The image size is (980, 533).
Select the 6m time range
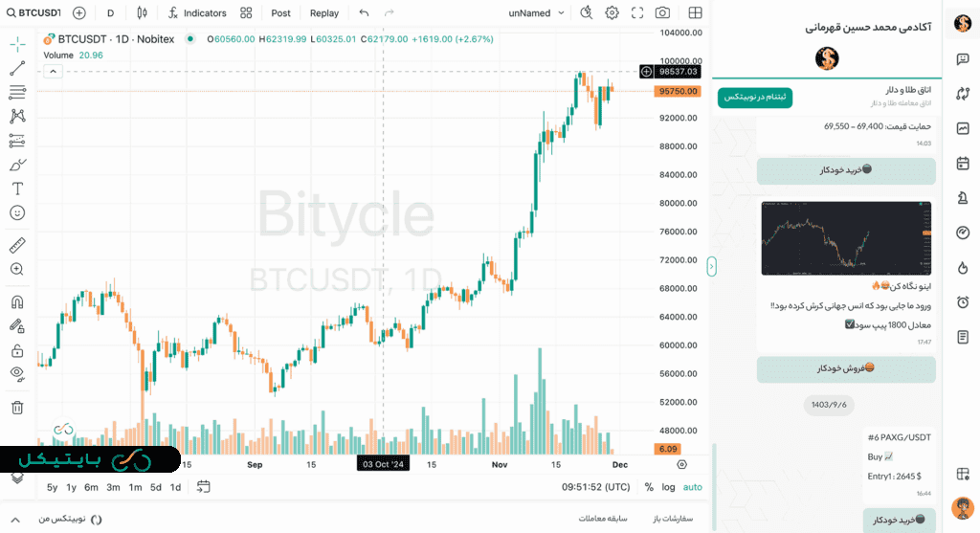[91, 487]
